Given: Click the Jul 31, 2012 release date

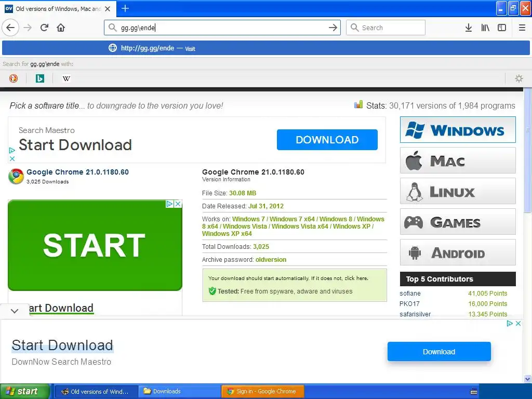Looking at the screenshot, I should (x=266, y=206).
